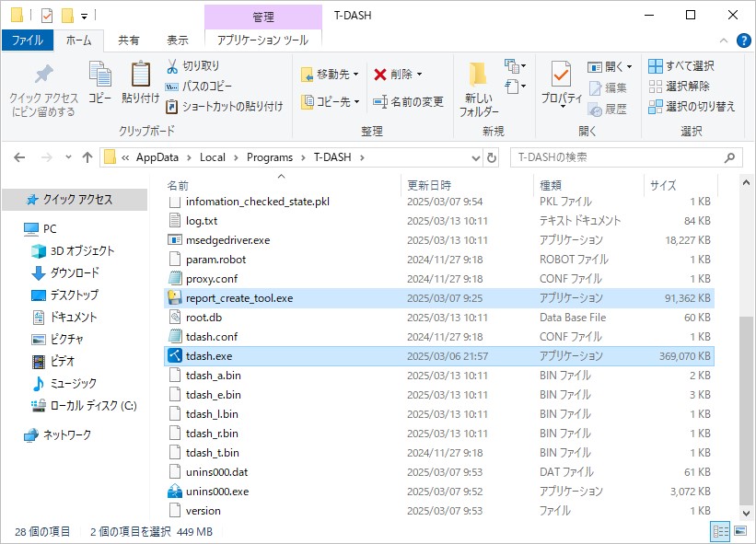Click Invert Selection (選択の切り替え)
The width and height of the screenshot is (756, 544).
click(692, 106)
